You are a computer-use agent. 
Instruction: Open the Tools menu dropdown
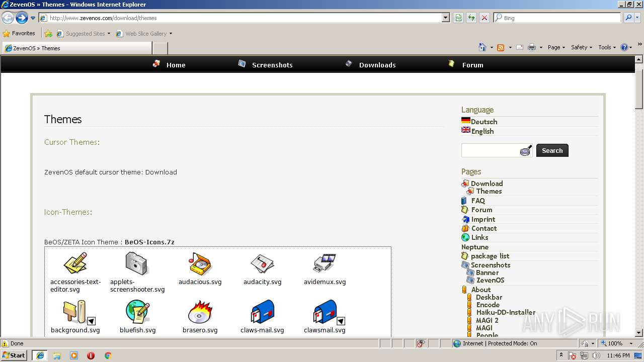point(607,47)
